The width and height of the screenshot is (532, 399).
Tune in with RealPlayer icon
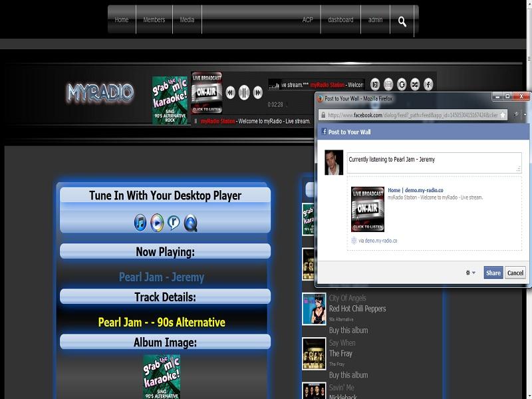point(174,222)
